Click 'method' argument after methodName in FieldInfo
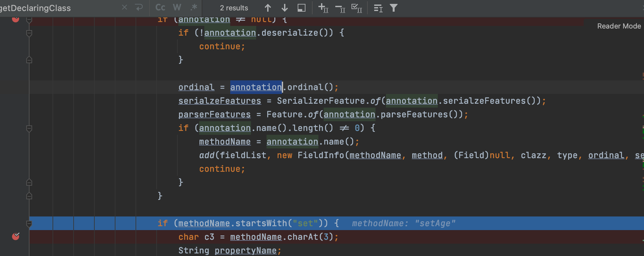 427,155
